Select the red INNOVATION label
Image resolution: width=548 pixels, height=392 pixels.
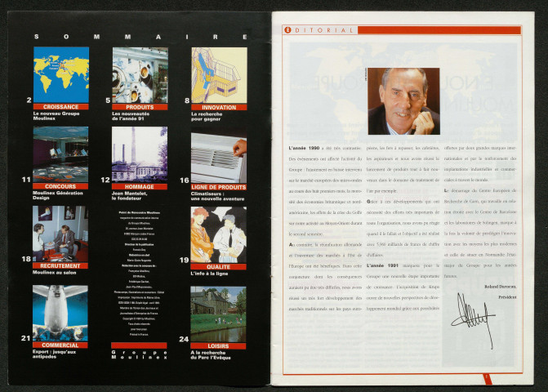(219, 106)
